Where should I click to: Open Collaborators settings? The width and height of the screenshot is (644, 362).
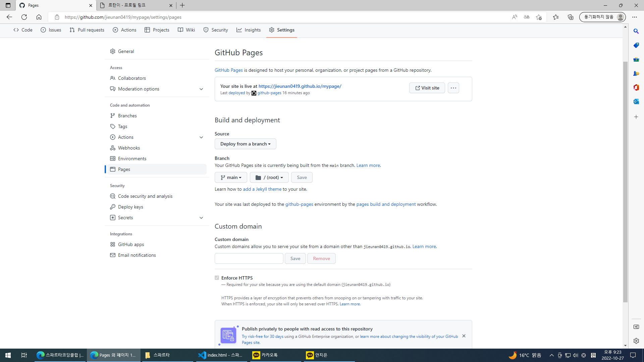tap(157, 78)
